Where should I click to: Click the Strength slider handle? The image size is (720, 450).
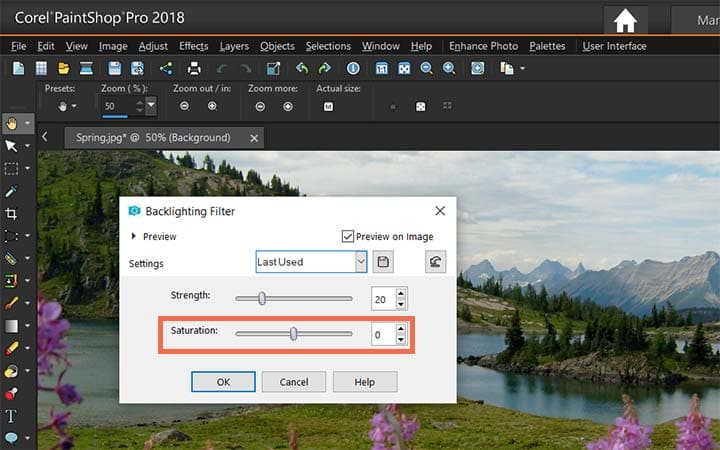(262, 298)
